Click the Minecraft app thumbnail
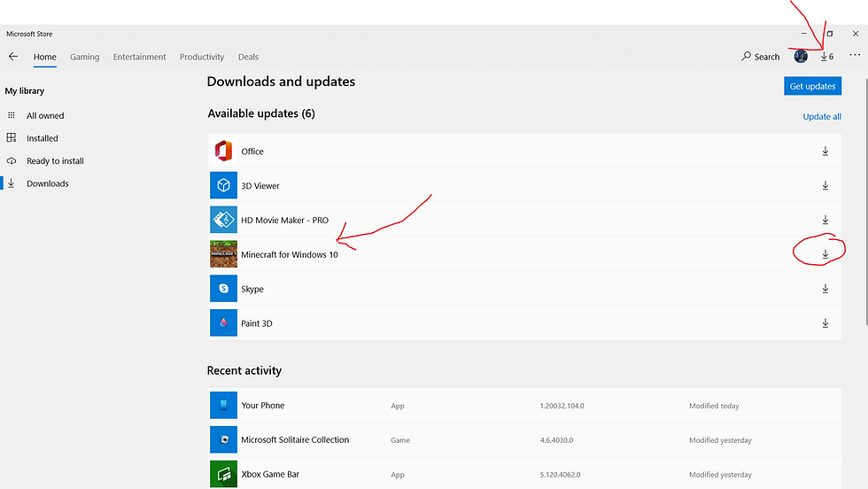The width and height of the screenshot is (868, 489). click(223, 253)
